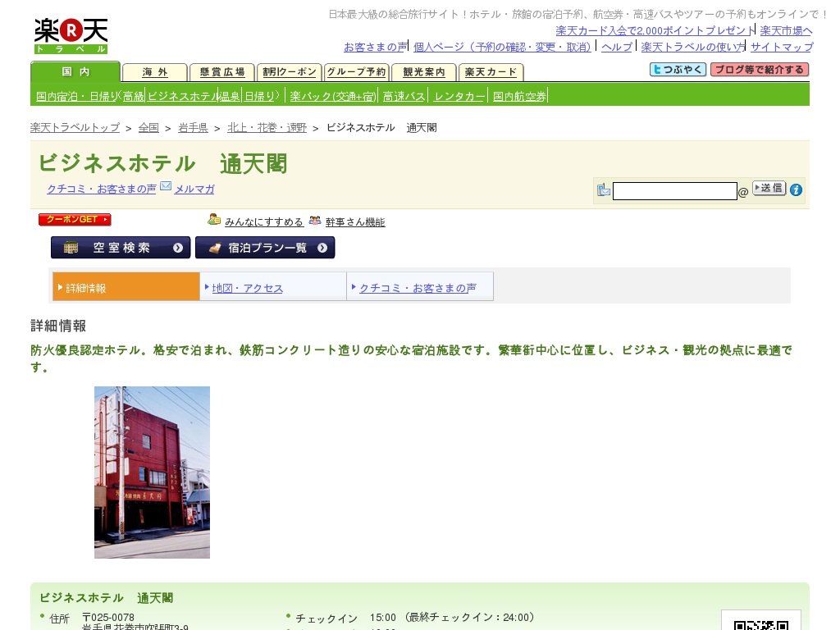Viewport: 840px width, 630px height.
Task: Click the email address input field
Action: (675, 191)
